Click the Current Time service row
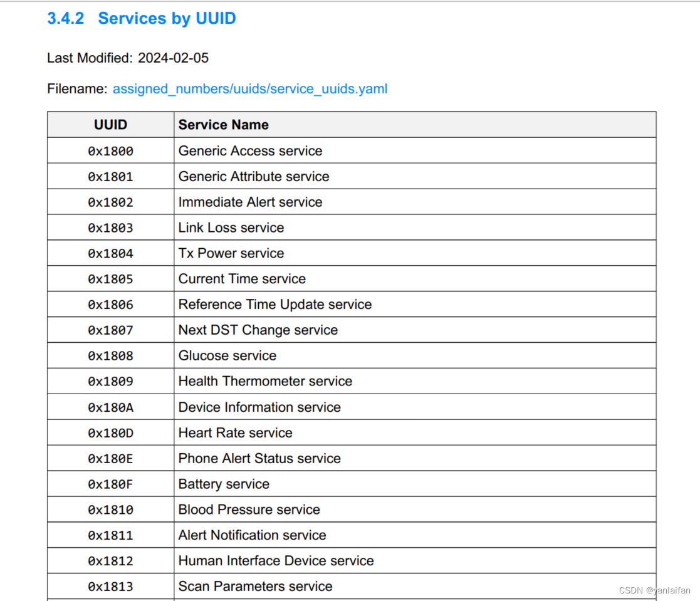The width and height of the screenshot is (700, 601). [242, 278]
